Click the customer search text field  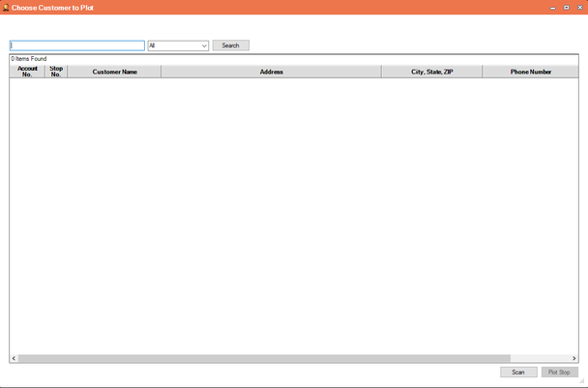(x=77, y=45)
